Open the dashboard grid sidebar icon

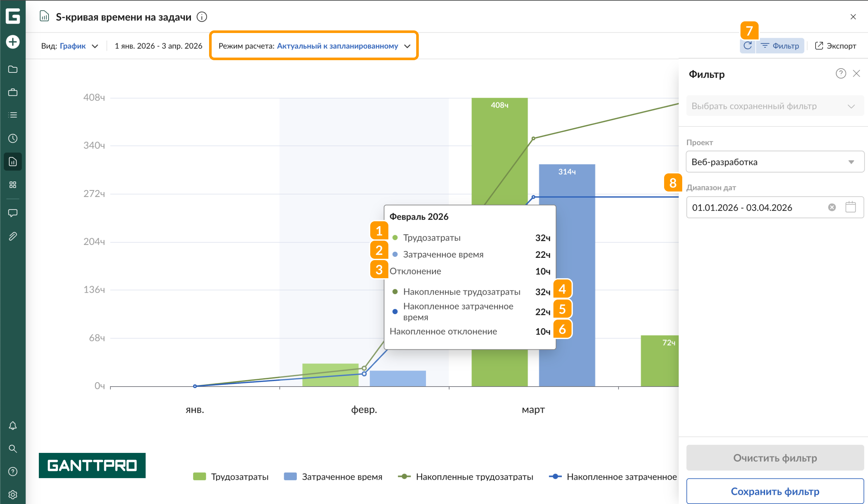click(13, 185)
